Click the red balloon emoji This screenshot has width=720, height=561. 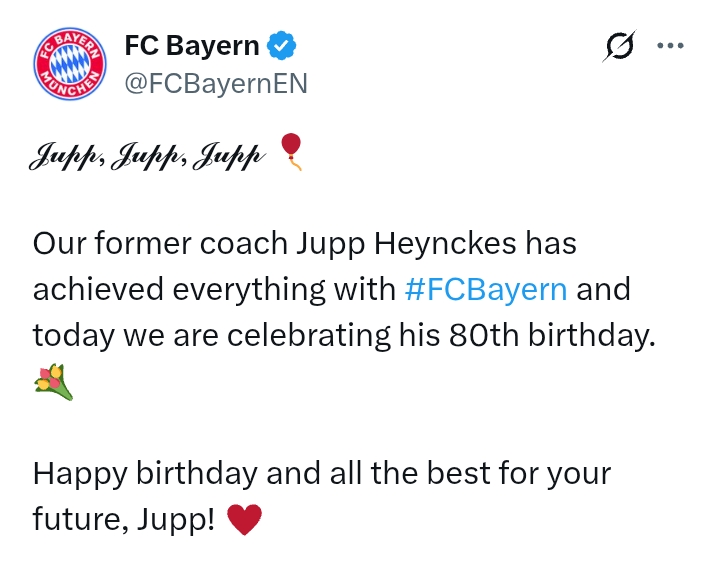tap(291, 151)
